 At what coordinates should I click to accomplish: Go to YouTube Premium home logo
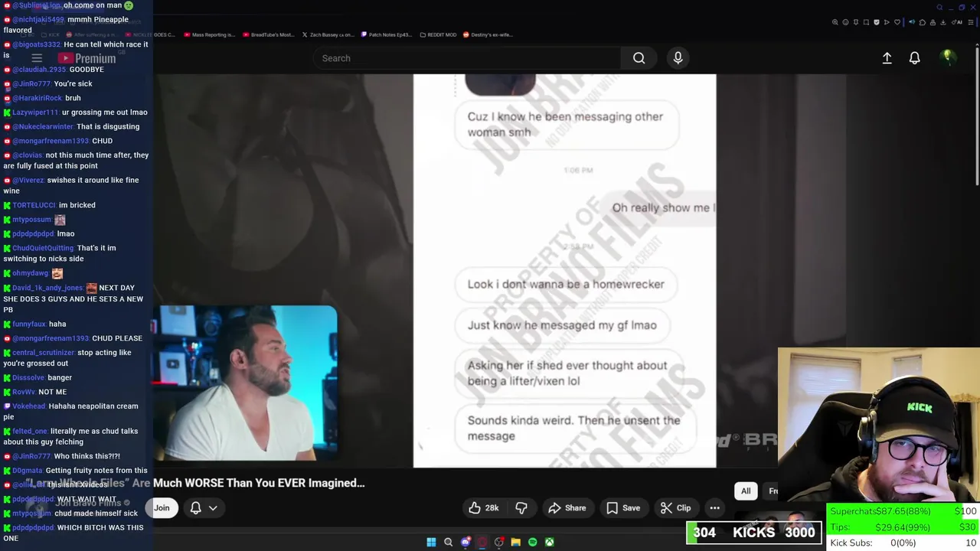pyautogui.click(x=87, y=58)
